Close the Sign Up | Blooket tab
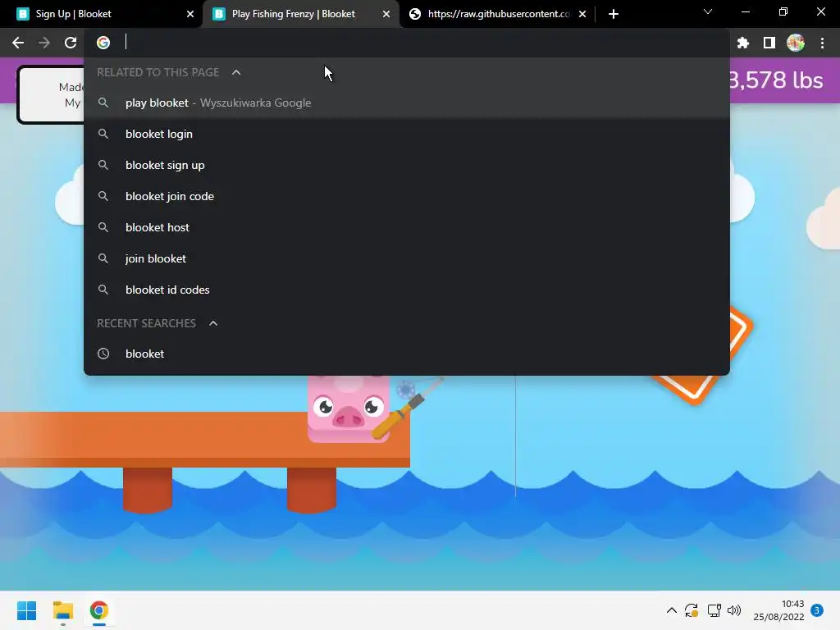The width and height of the screenshot is (840, 630). [190, 14]
